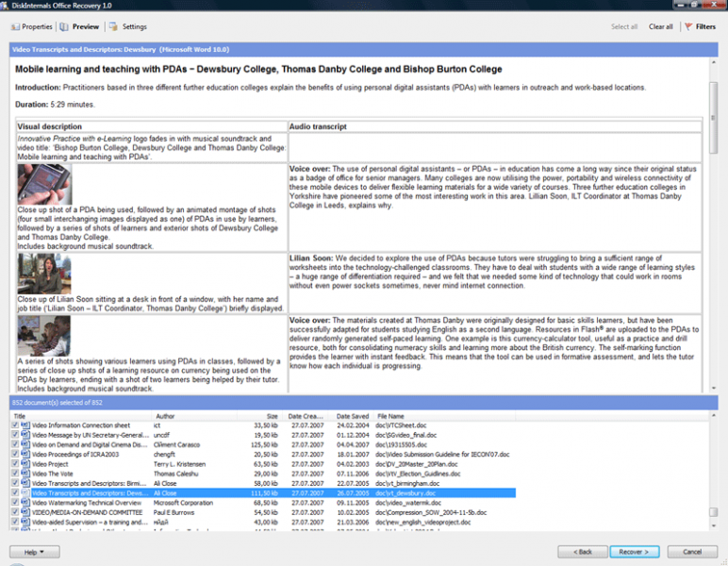
Task: Click Word icon of Video Watermarking Technical Overview
Action: click(x=25, y=503)
